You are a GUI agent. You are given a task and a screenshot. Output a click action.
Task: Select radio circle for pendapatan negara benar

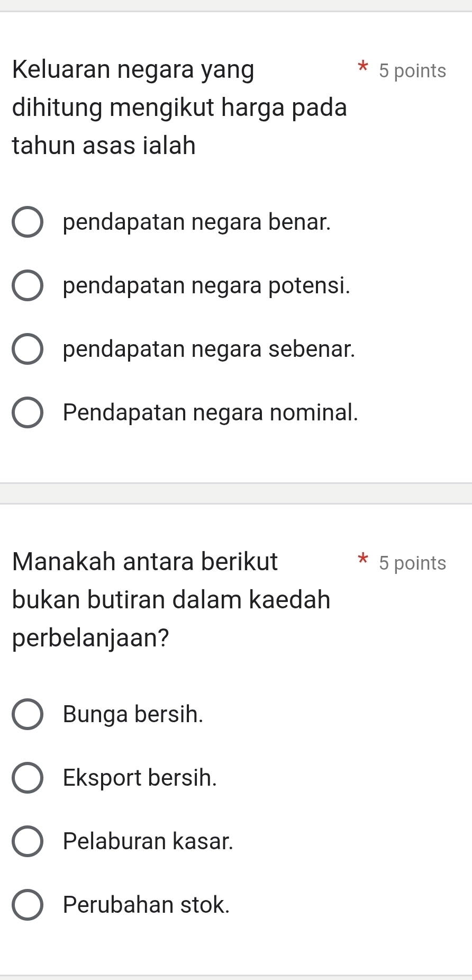28,222
